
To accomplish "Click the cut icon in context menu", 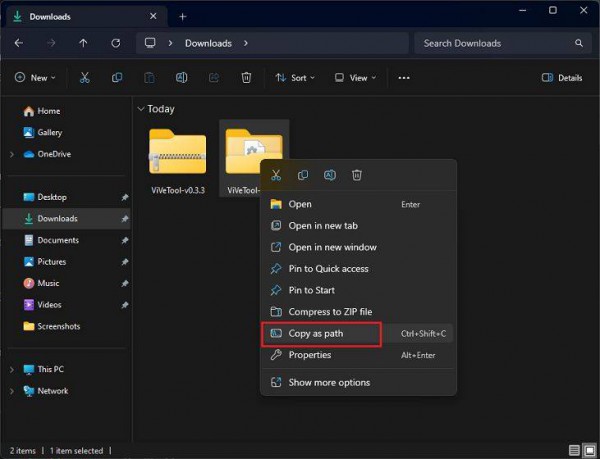I will pyautogui.click(x=276, y=175).
